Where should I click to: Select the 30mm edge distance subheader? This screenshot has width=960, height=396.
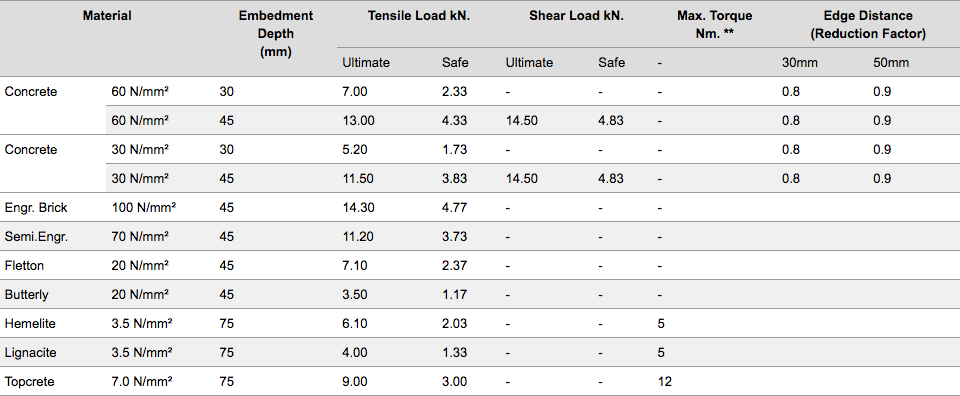coord(800,62)
